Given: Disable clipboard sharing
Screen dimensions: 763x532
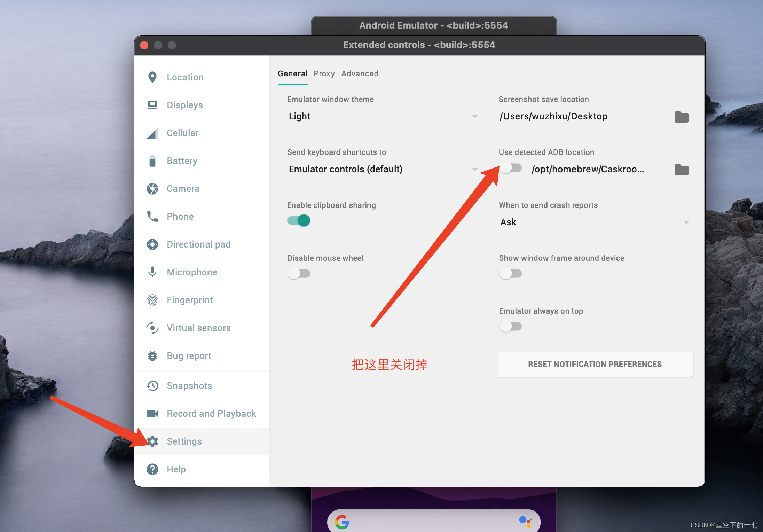Looking at the screenshot, I should tap(298, 220).
